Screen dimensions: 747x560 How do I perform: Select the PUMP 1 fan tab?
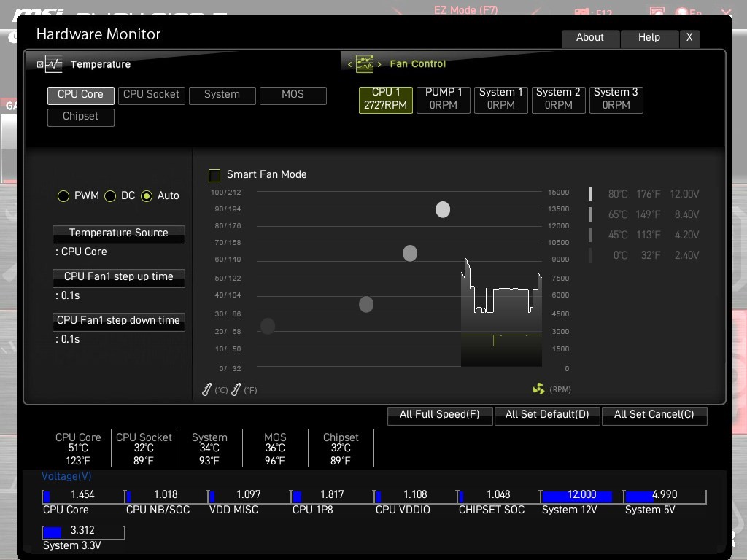coord(444,98)
